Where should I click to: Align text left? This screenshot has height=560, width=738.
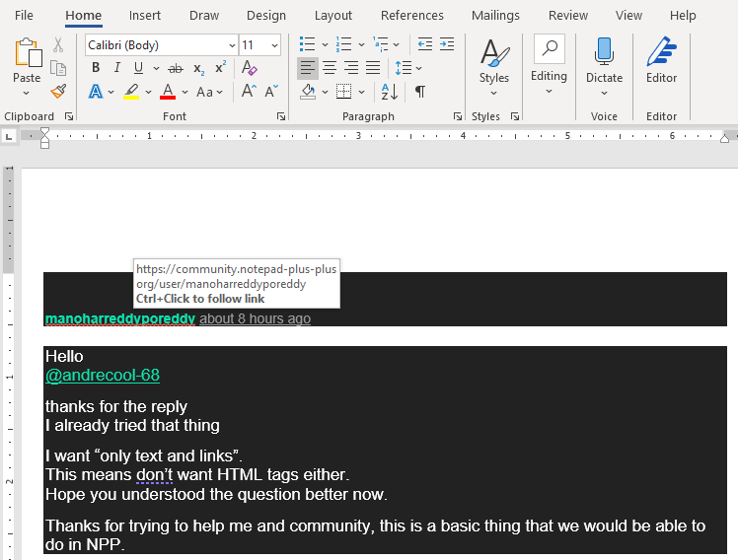pos(308,68)
